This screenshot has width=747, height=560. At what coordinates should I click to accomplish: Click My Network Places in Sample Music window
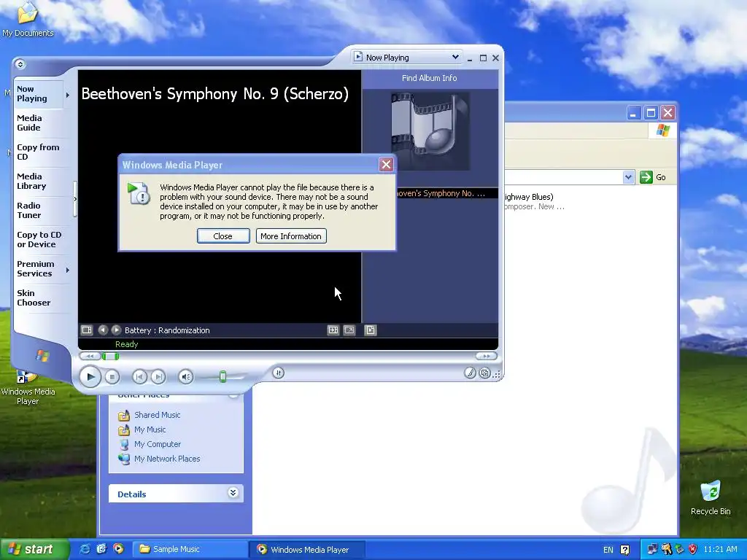(167, 459)
